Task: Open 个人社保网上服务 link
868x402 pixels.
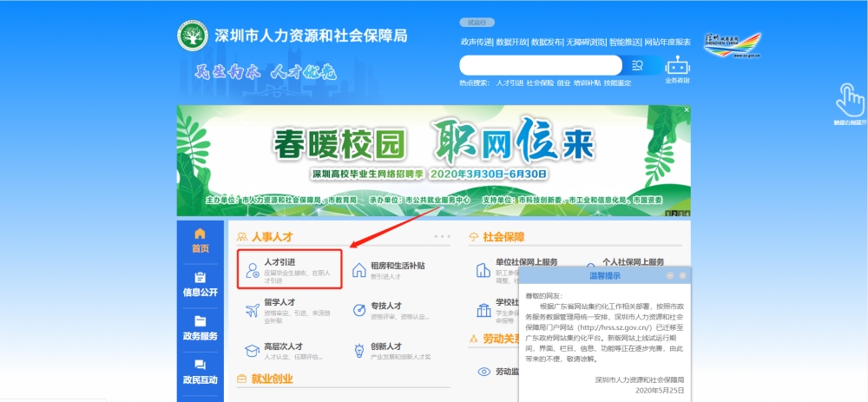Action: (x=633, y=262)
